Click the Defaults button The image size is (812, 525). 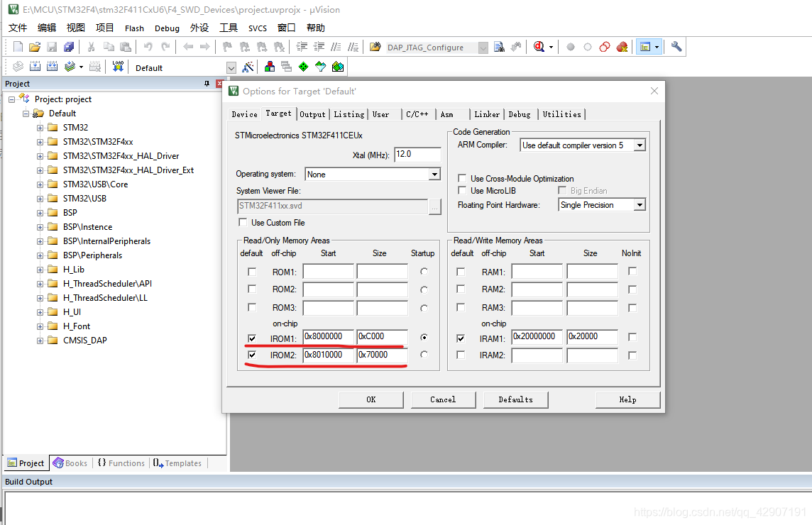click(516, 399)
